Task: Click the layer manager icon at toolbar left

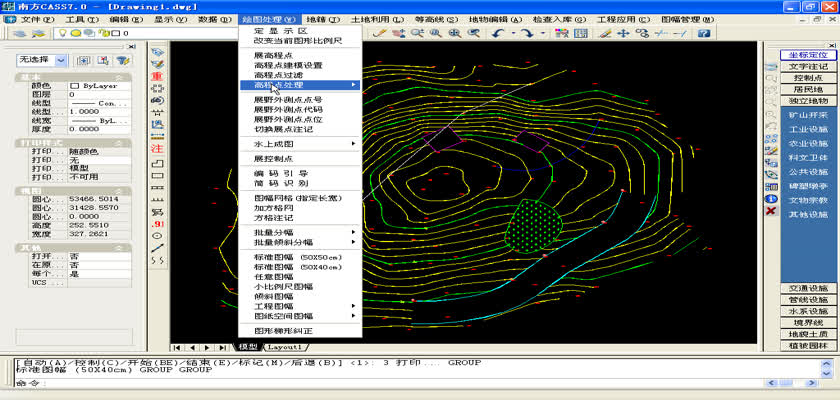Action: (x=20, y=33)
